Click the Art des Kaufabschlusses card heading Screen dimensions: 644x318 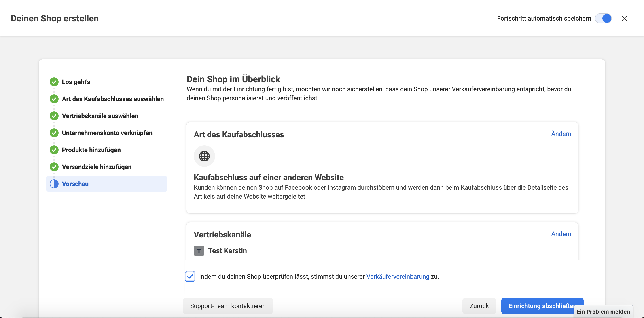pyautogui.click(x=239, y=134)
